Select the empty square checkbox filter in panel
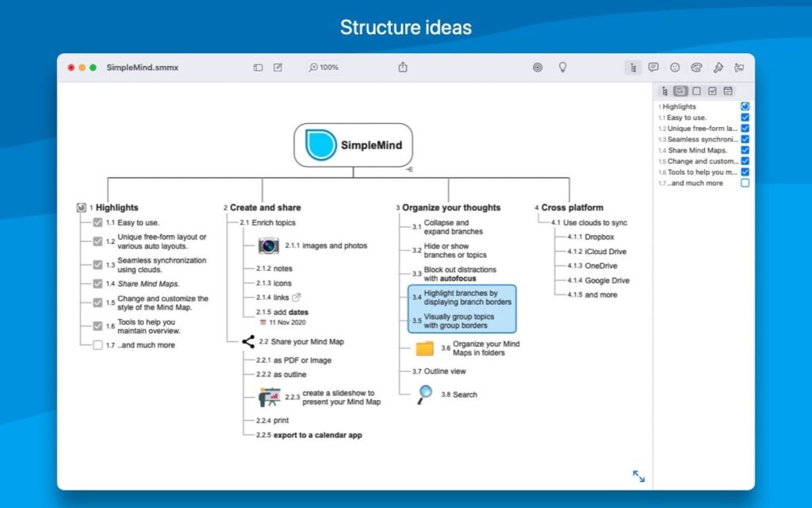This screenshot has height=508, width=812. coord(696,90)
